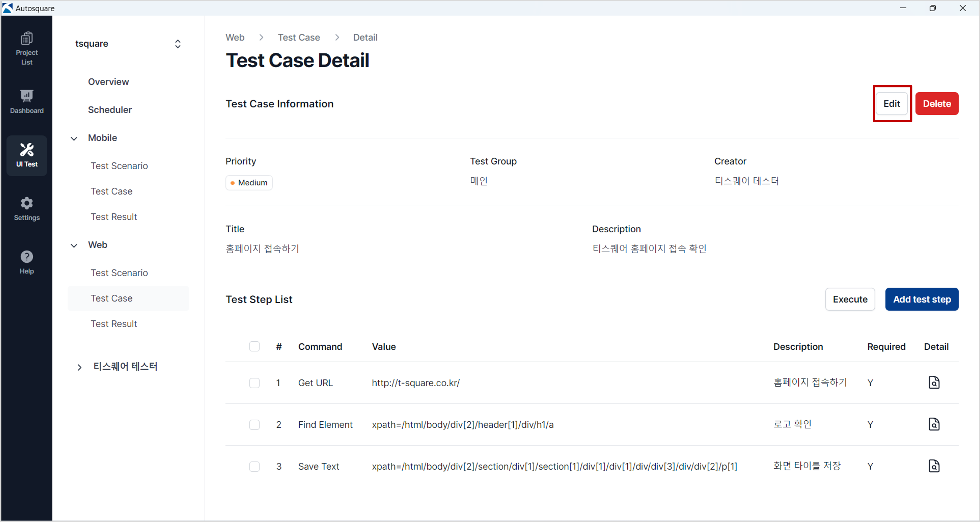
Task: Toggle the select-all checkbox in table header
Action: pyautogui.click(x=255, y=347)
